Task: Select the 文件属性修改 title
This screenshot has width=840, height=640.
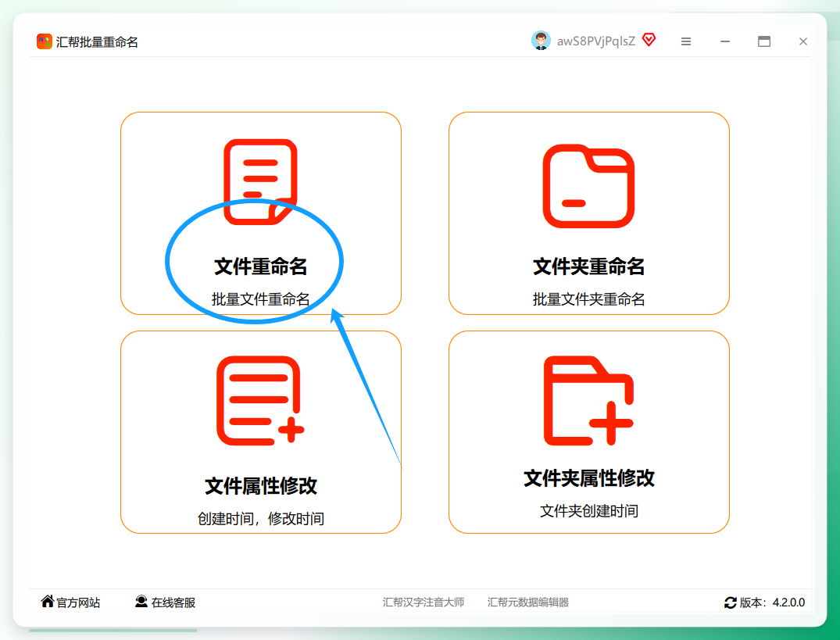Action: (x=261, y=486)
